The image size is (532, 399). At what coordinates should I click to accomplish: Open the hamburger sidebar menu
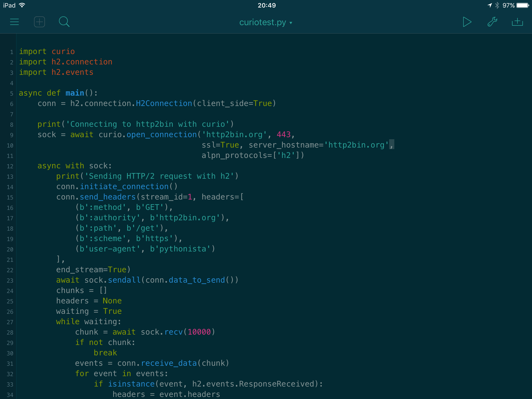point(14,22)
